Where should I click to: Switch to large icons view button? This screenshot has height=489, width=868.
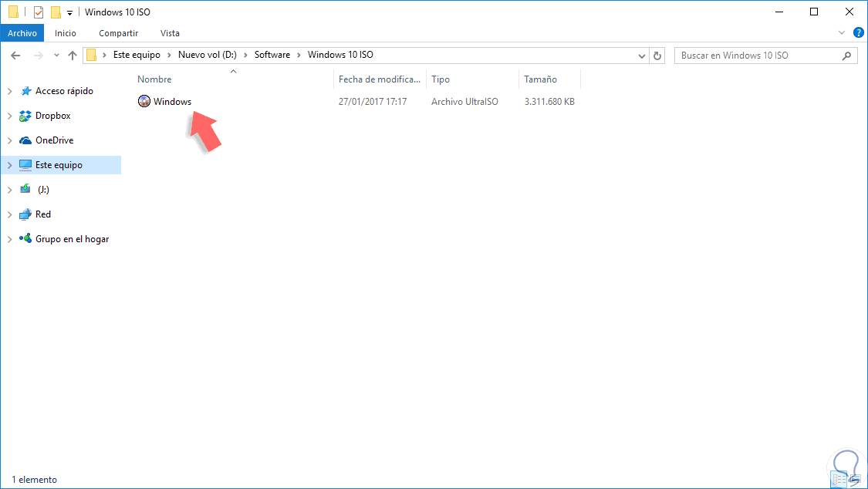tap(855, 478)
